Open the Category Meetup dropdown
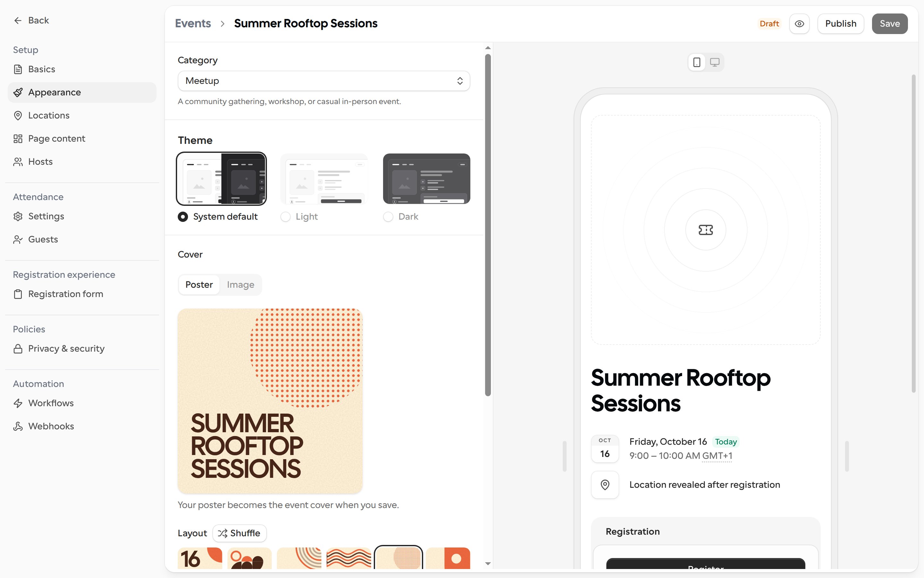Viewport: 924px width, 578px height. point(324,81)
